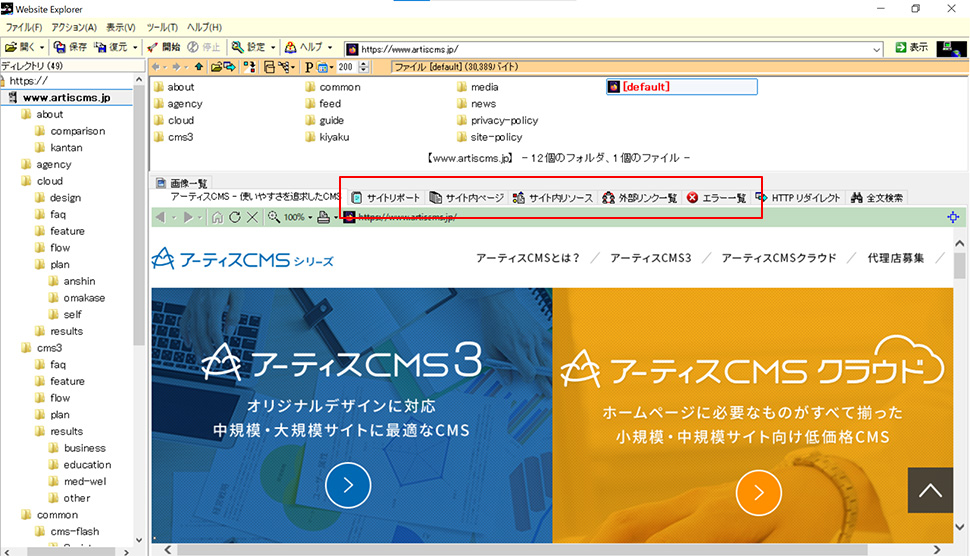Click the blue transfer arrow icon in file toolbar
The image size is (970, 556).
click(x=230, y=67)
